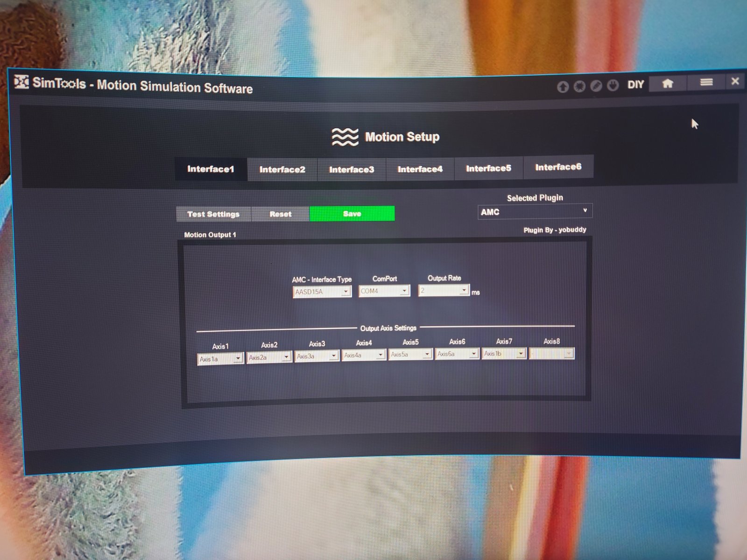This screenshot has height=560, width=747.
Task: Click the waves icon beside Motion Setup
Action: click(345, 137)
